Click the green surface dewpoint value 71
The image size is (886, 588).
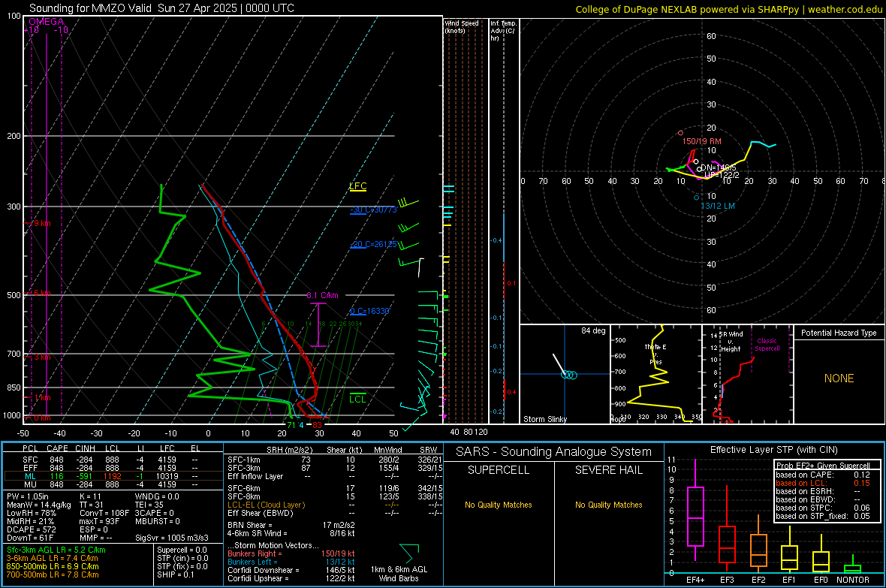click(291, 425)
